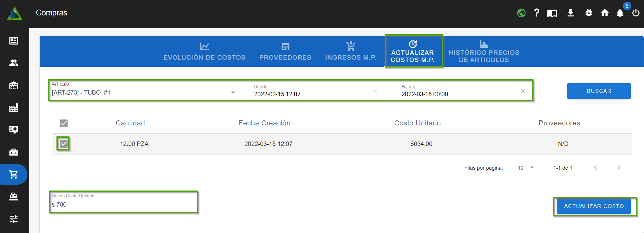Viewport: 644px width, 233px height.
Task: Click the Nuevo Costo Unitario field
Action: tap(123, 205)
